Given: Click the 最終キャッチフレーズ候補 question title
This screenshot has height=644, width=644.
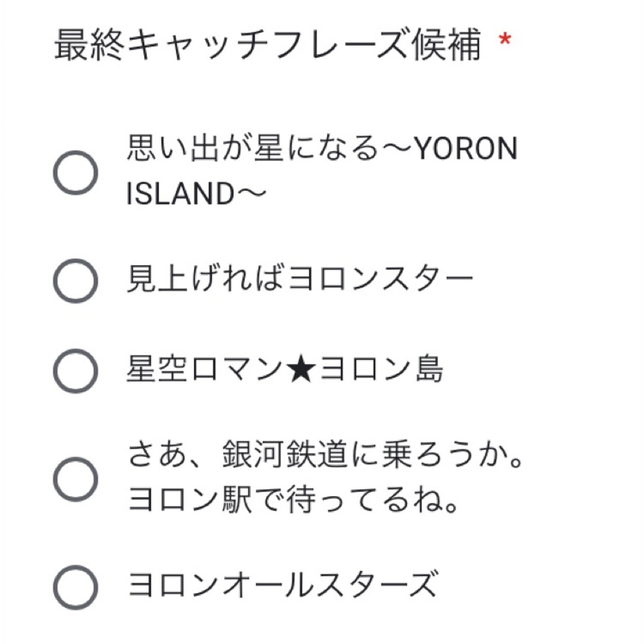Looking at the screenshot, I should coord(268,45).
